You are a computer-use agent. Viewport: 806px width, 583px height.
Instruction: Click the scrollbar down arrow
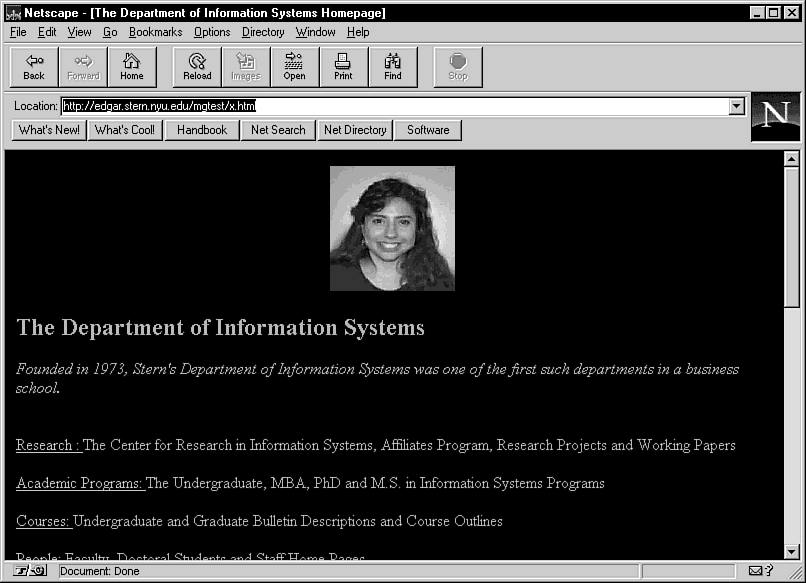[792, 551]
